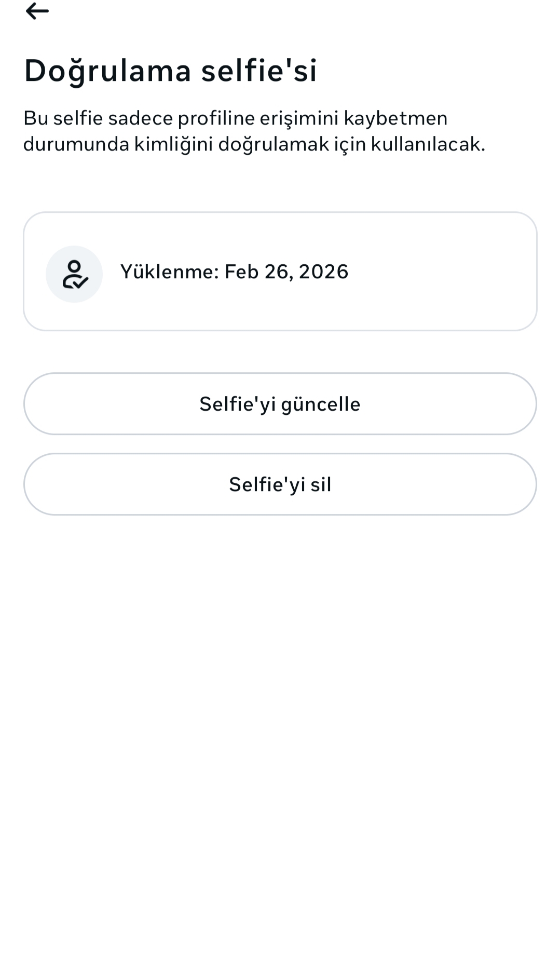Go back using the top-left arrow
The image size is (560, 962).
point(37,11)
